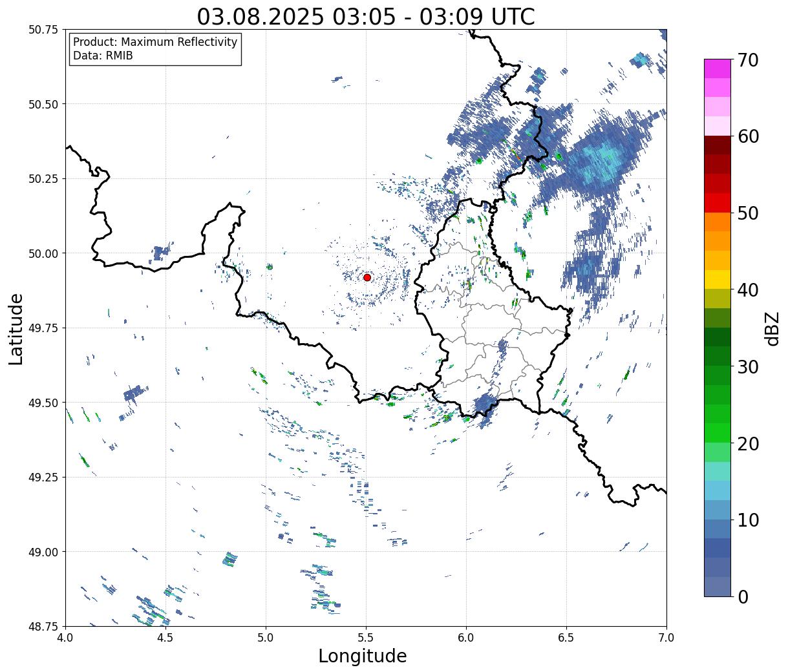
Task: Click the colorbar tick label 70
Action: (748, 60)
